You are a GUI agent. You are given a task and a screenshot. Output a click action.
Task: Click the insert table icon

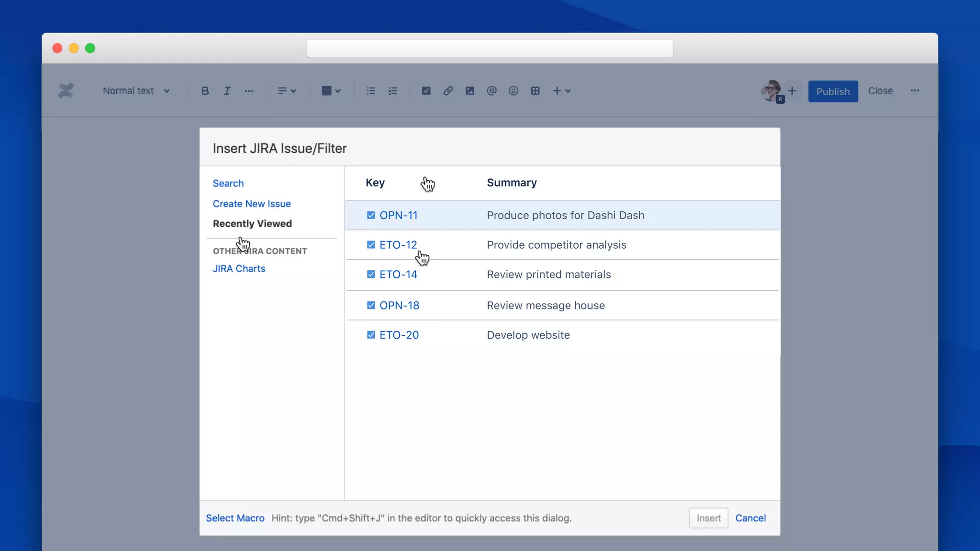(535, 91)
